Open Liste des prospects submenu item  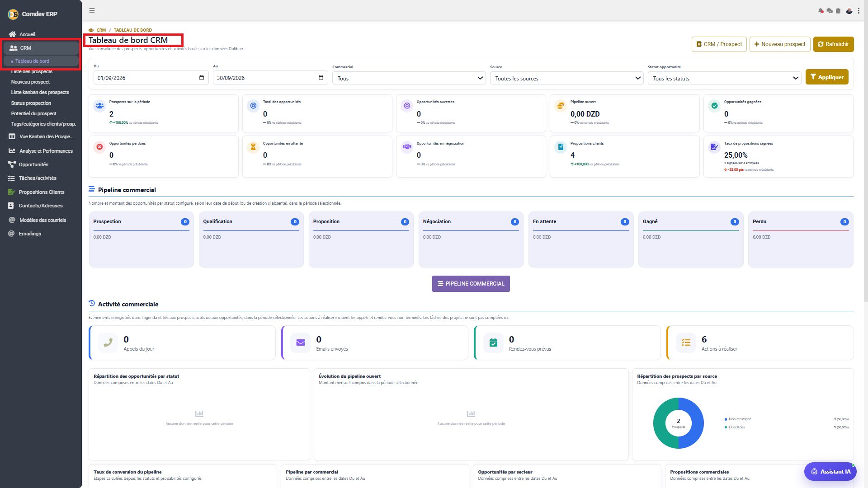32,72
